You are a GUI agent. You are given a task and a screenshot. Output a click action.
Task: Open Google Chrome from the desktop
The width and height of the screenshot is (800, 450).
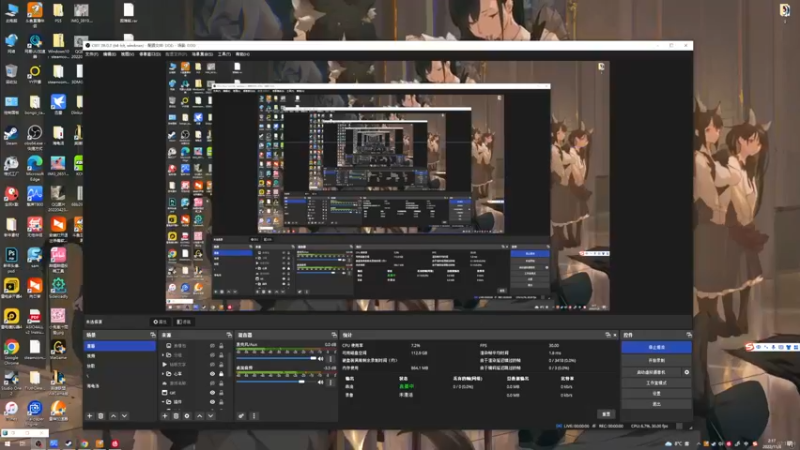(x=11, y=351)
